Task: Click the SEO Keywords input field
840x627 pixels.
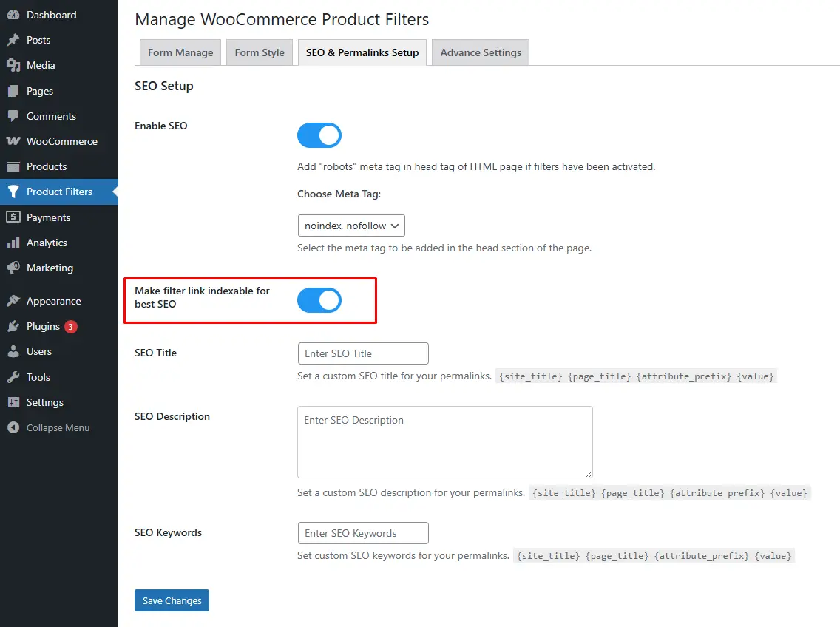Action: [x=363, y=533]
